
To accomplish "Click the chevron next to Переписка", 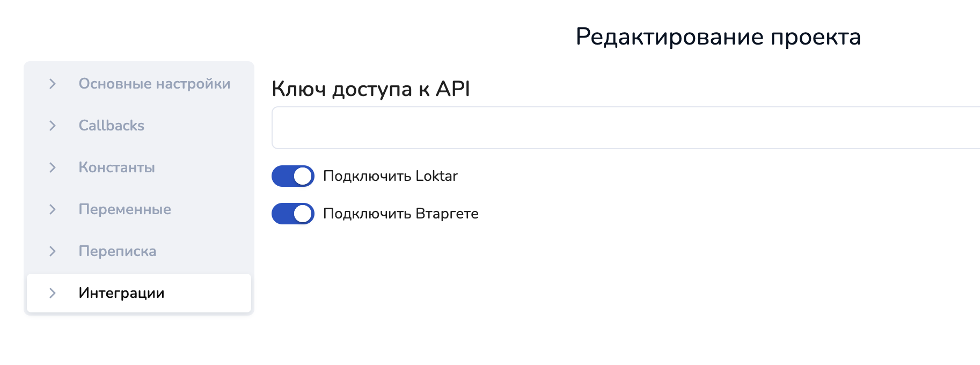I will (53, 251).
